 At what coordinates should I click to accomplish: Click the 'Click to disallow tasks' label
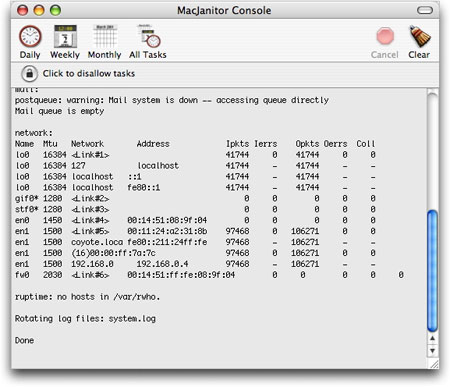pos(89,73)
